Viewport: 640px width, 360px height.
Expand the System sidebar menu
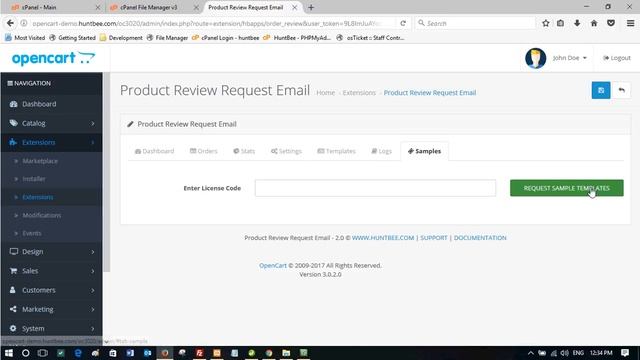51,329
